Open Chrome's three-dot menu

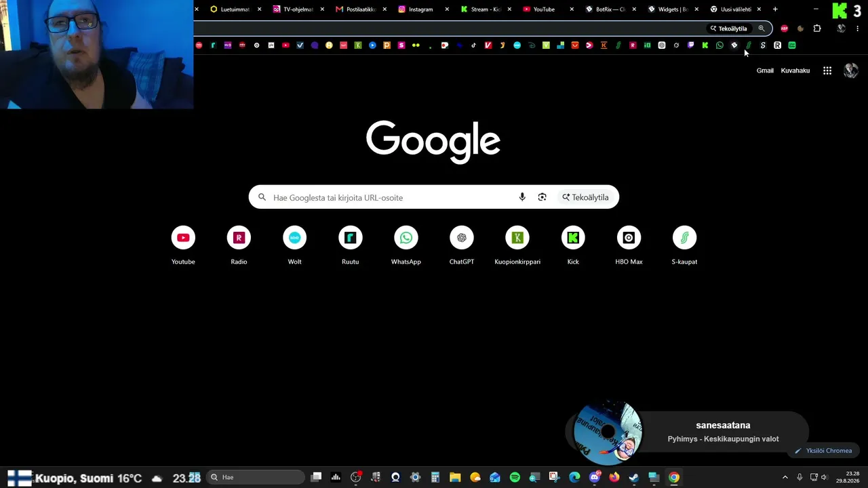tap(858, 28)
